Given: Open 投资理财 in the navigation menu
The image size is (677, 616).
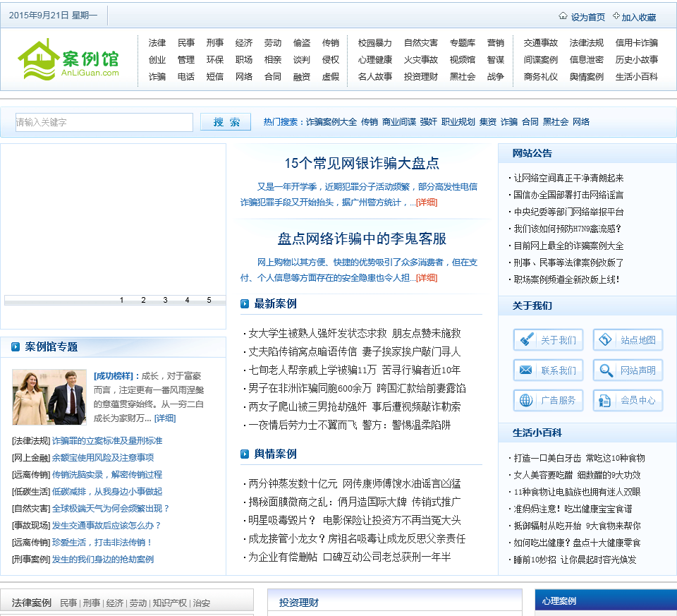Looking at the screenshot, I should pos(420,76).
